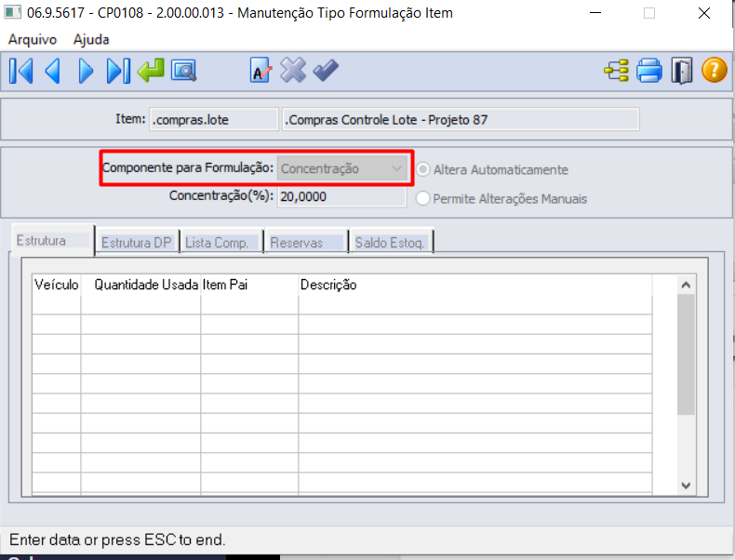
Task: Click the grid vertical scrollbar thumb
Action: (x=686, y=354)
